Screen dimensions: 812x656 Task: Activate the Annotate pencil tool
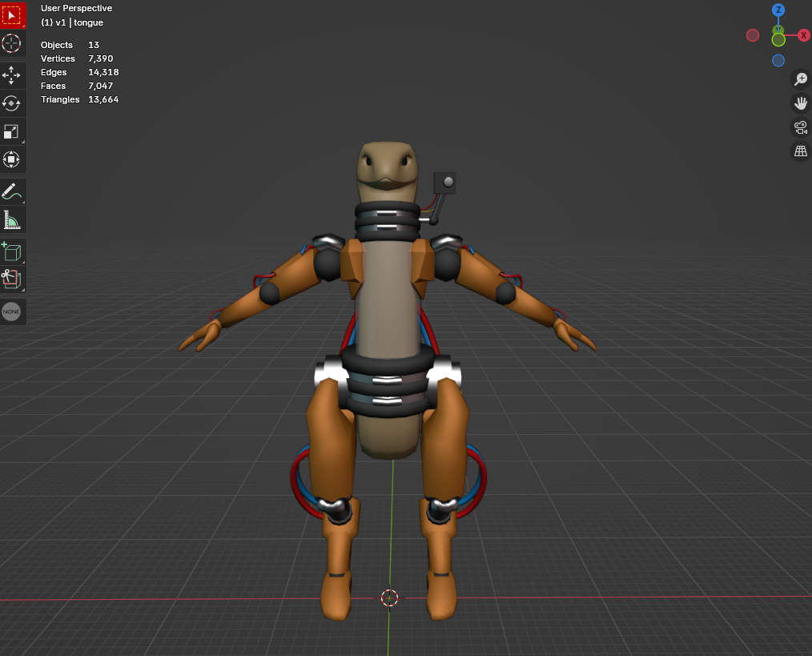12,191
